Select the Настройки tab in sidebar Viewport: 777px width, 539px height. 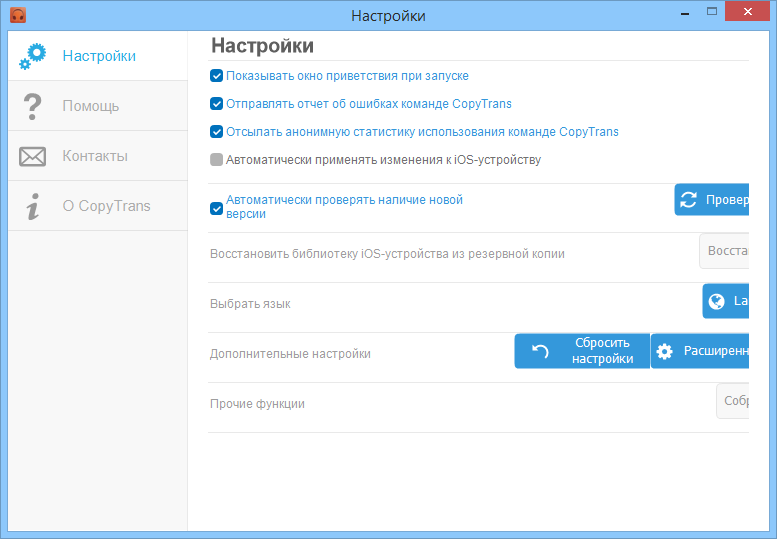98,56
